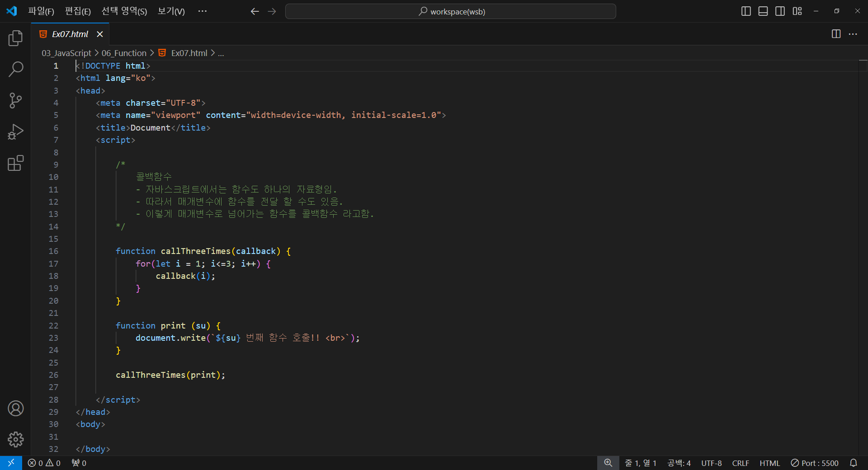Open the 보기(V) menu
This screenshot has height=470, width=868.
point(171,11)
